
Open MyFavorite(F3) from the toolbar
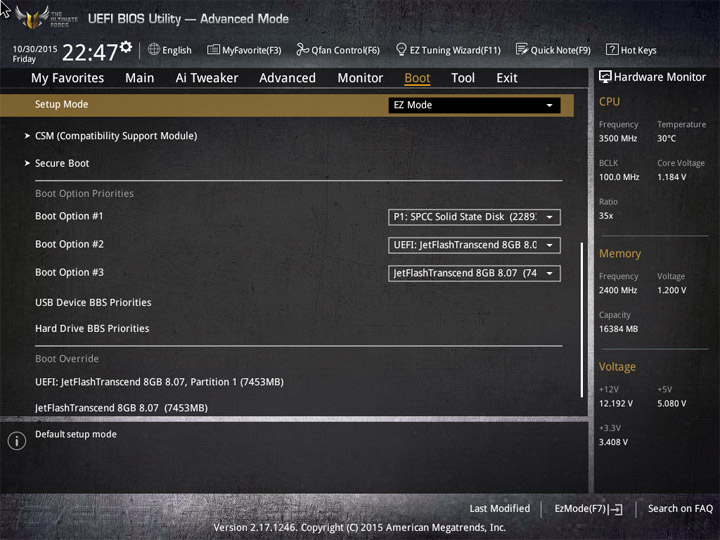pyautogui.click(x=244, y=50)
